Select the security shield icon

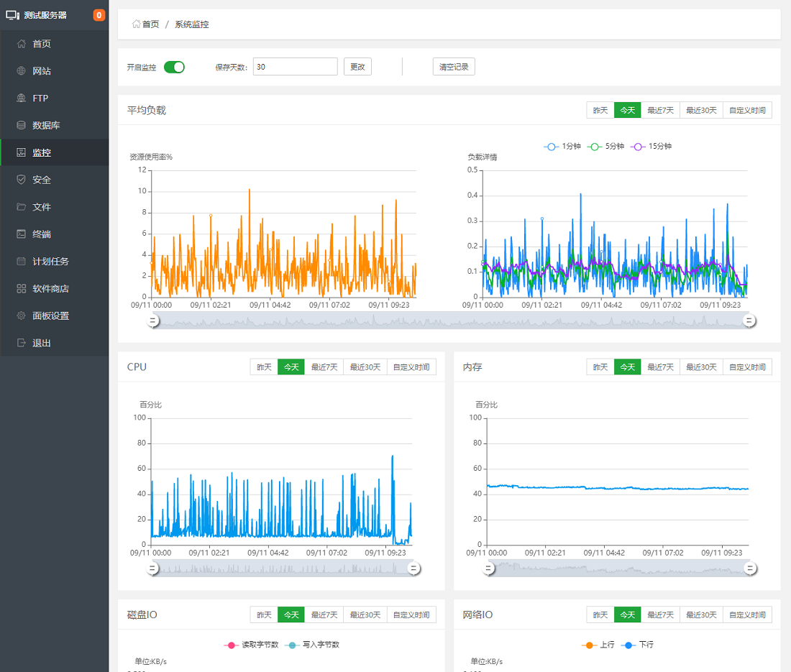21,180
